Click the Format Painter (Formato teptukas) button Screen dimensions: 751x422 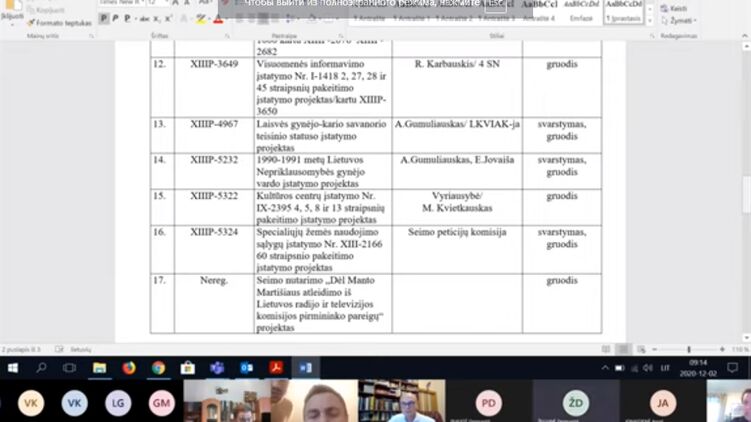tap(62, 22)
